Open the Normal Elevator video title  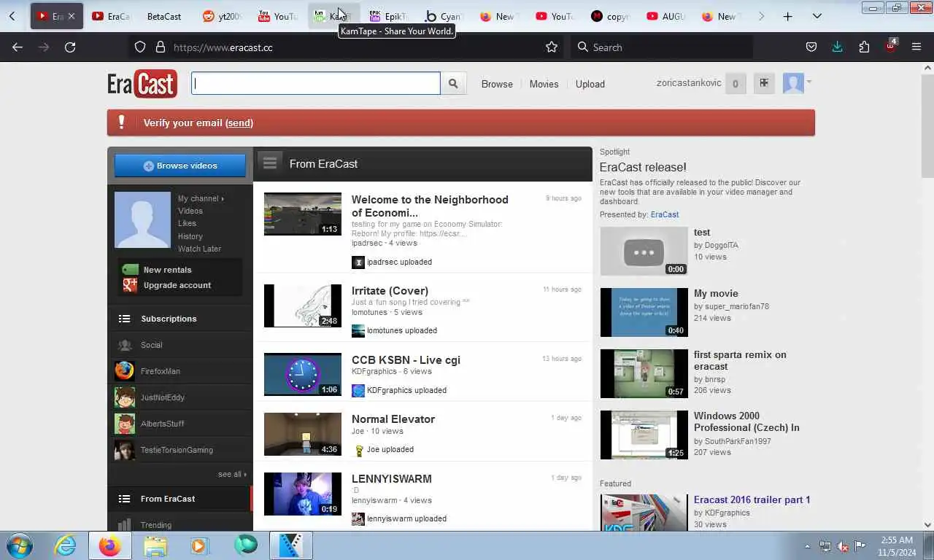393,419
